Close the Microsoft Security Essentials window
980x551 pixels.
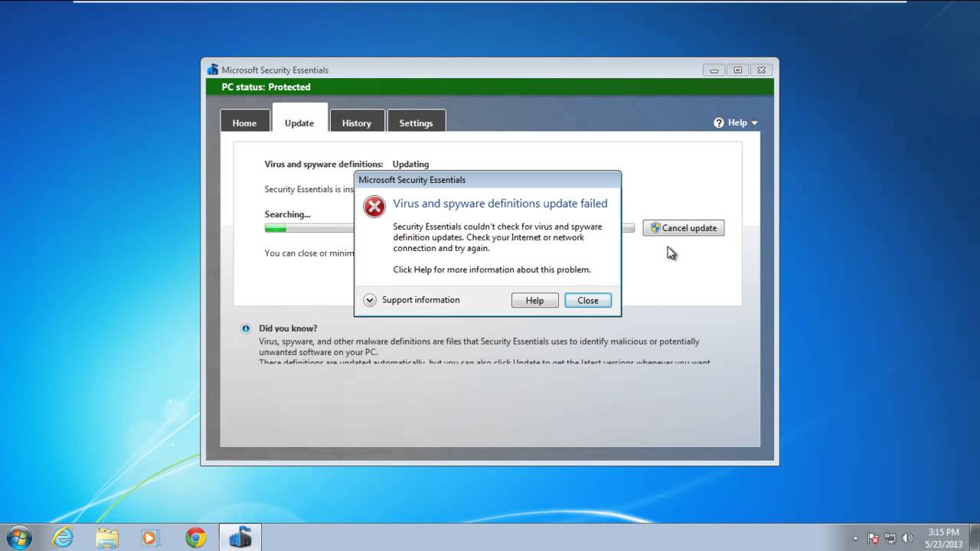point(762,70)
